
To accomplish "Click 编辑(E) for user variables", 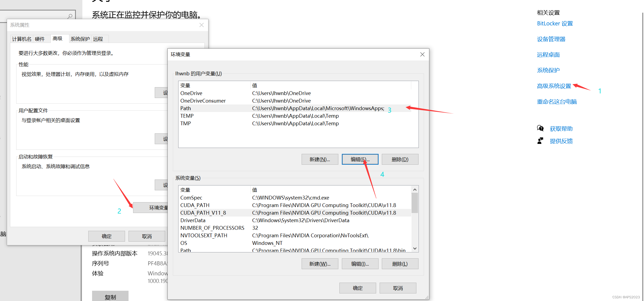I will 360,159.
